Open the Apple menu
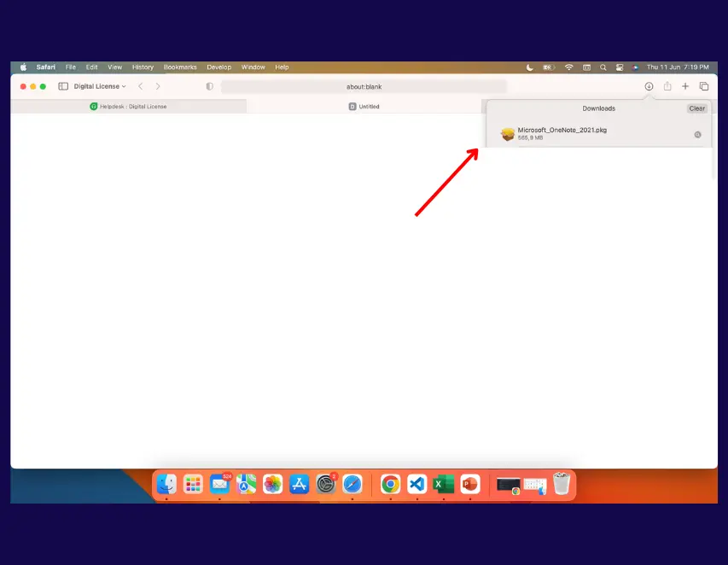The width and height of the screenshot is (728, 565). click(23, 67)
